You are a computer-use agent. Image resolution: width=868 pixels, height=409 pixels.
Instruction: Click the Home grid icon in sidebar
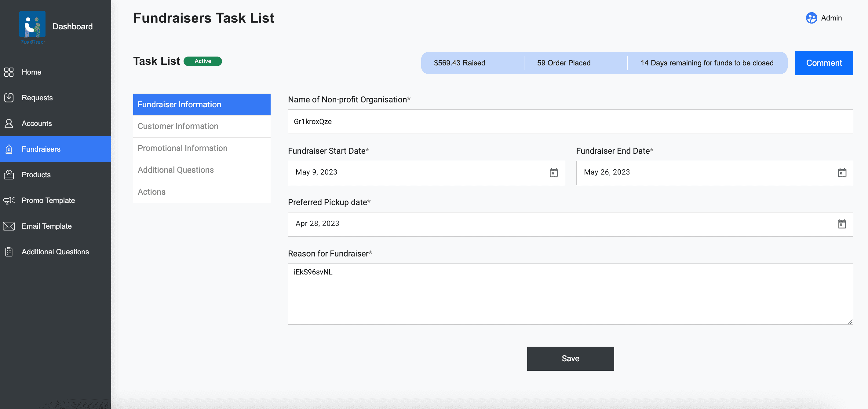tap(9, 72)
